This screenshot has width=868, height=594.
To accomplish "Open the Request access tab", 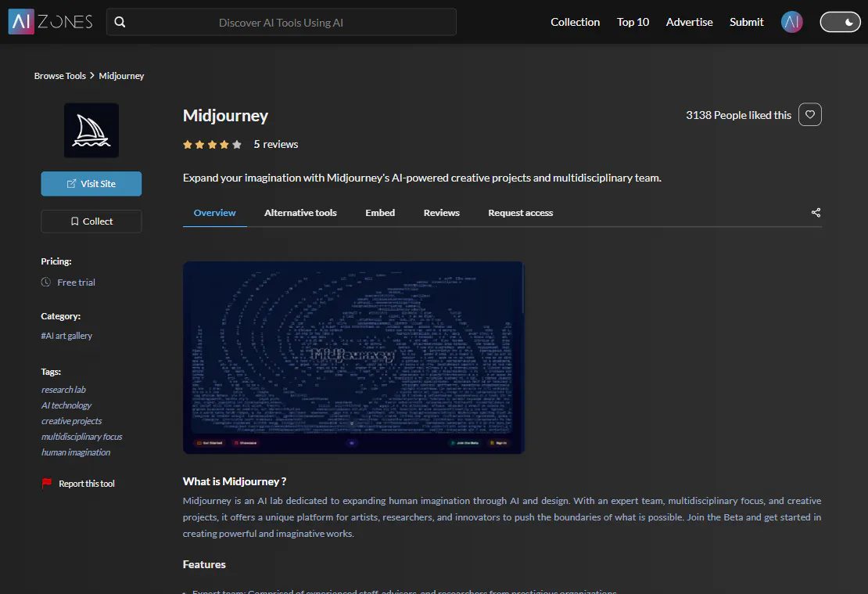I will (x=520, y=213).
